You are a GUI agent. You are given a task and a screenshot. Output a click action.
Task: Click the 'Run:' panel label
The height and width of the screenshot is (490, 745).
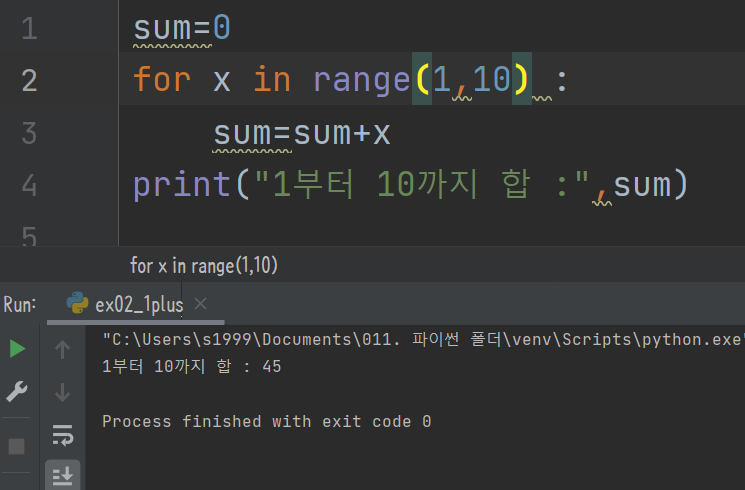pos(19,304)
